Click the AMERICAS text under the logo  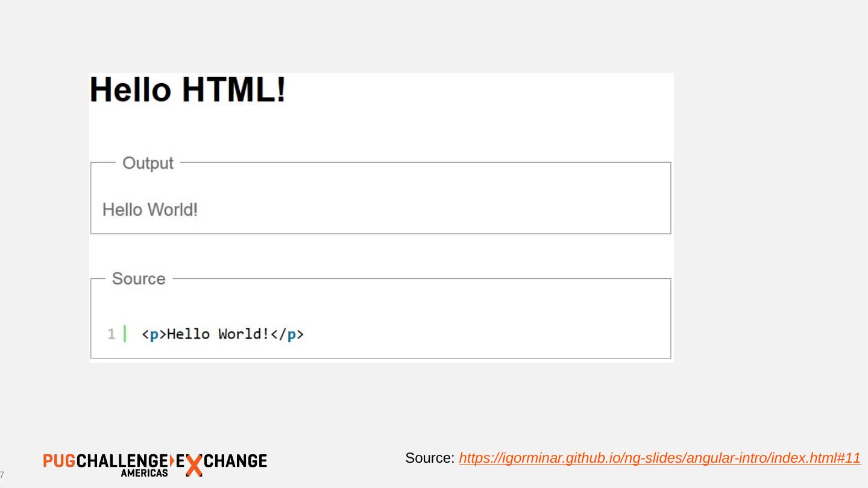(x=144, y=474)
